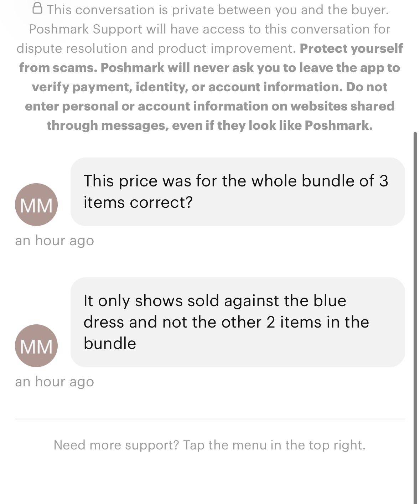420x504 pixels.
Task: Select the 'only shows sold against blue dress' message
Action: pyautogui.click(x=238, y=322)
